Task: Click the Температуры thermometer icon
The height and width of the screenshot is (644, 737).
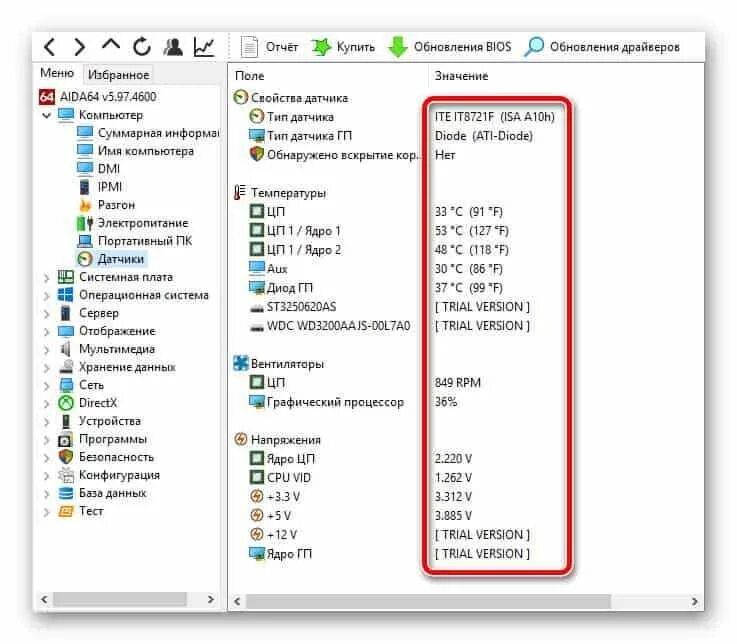Action: tap(240, 192)
